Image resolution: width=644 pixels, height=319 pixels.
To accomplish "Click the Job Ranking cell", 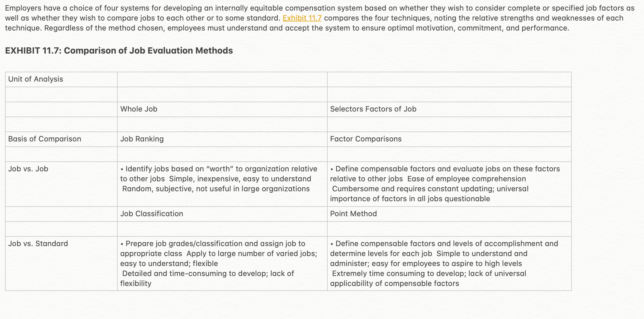I will (222, 139).
